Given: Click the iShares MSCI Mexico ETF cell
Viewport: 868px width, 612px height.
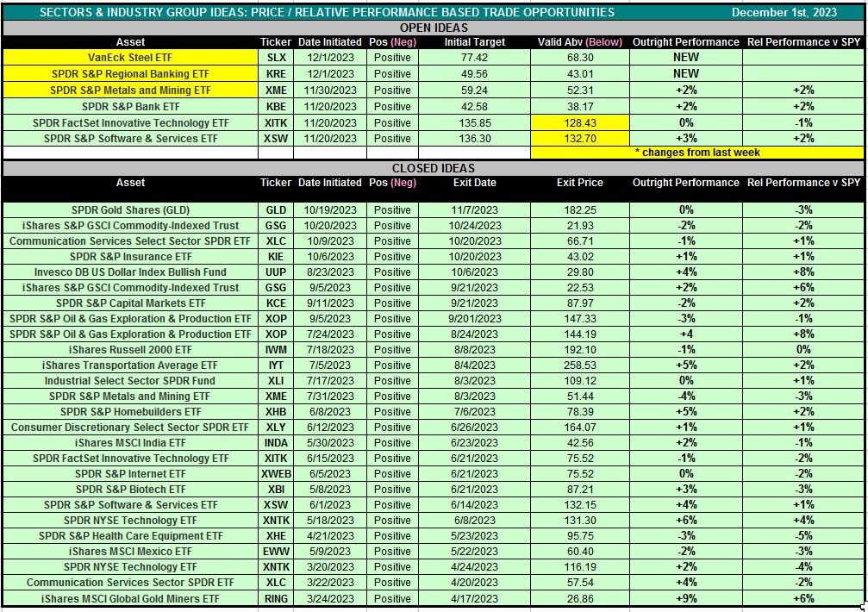Looking at the screenshot, I should 130,552.
